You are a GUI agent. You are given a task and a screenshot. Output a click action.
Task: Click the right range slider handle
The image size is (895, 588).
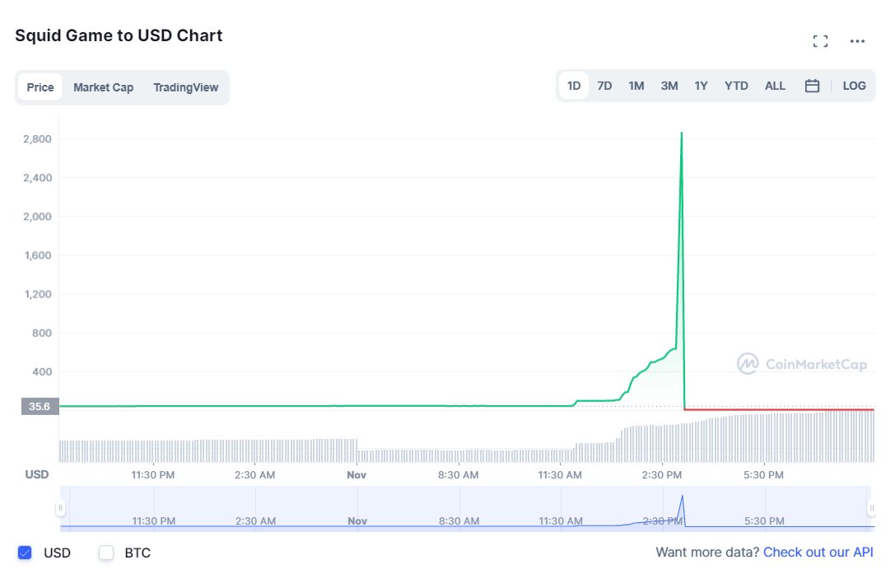point(871,508)
